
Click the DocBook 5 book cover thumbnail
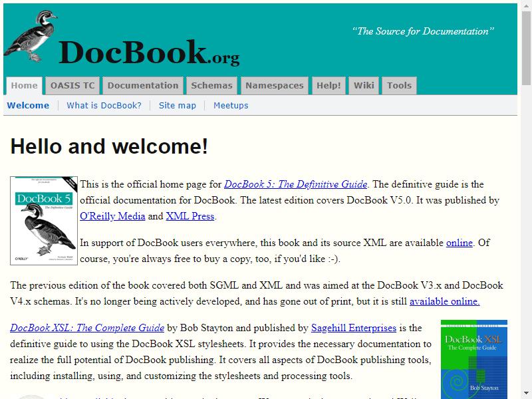pos(44,221)
